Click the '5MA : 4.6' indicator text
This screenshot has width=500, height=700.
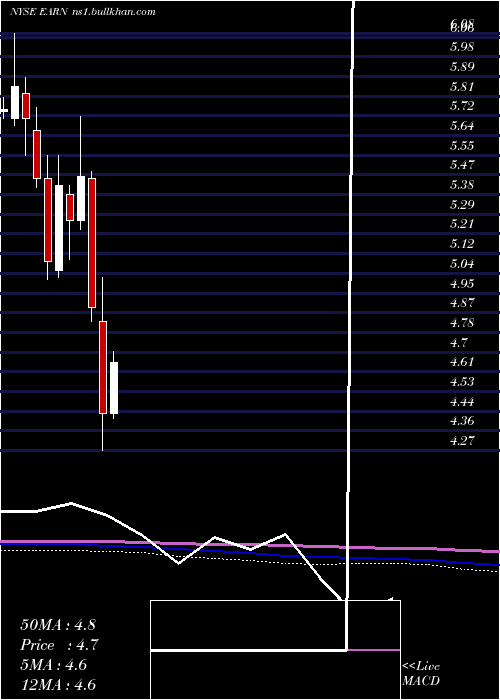tap(54, 665)
